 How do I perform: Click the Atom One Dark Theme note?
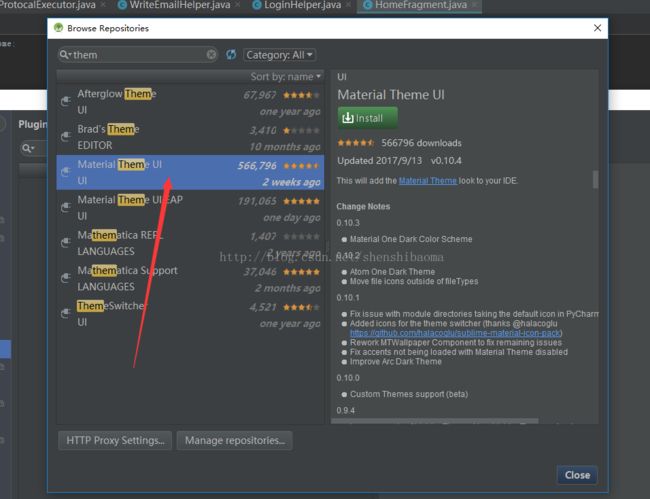pos(392,272)
